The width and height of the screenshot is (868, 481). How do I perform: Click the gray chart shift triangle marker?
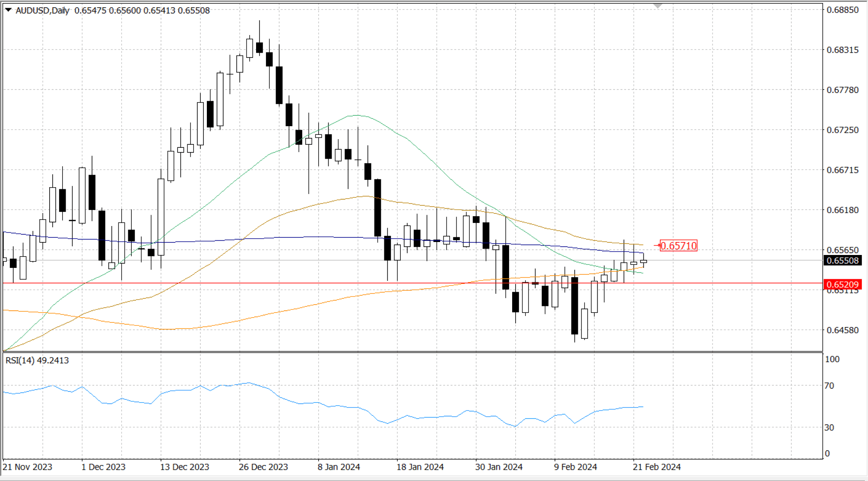coord(657,6)
